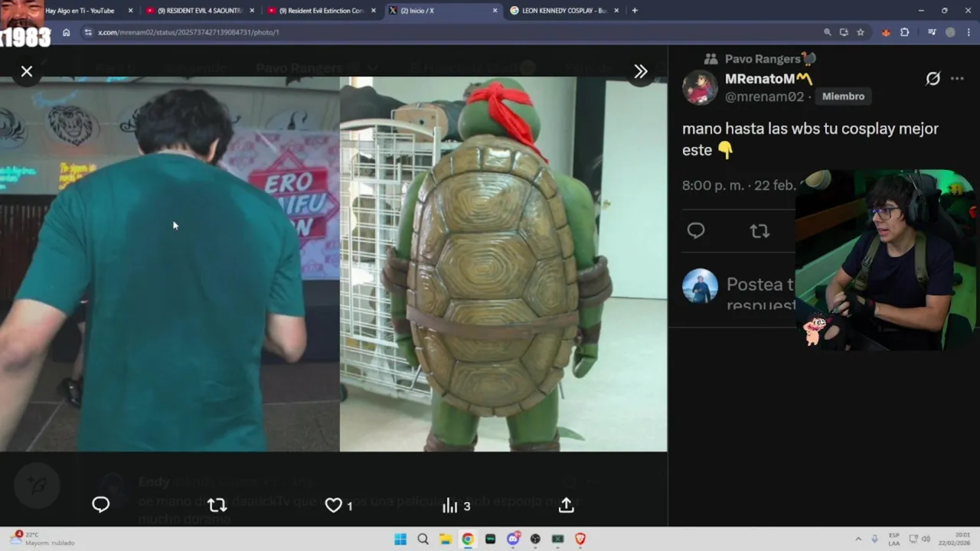Click the Chrome profile avatar
The height and width of the screenshot is (551, 980).
950,32
